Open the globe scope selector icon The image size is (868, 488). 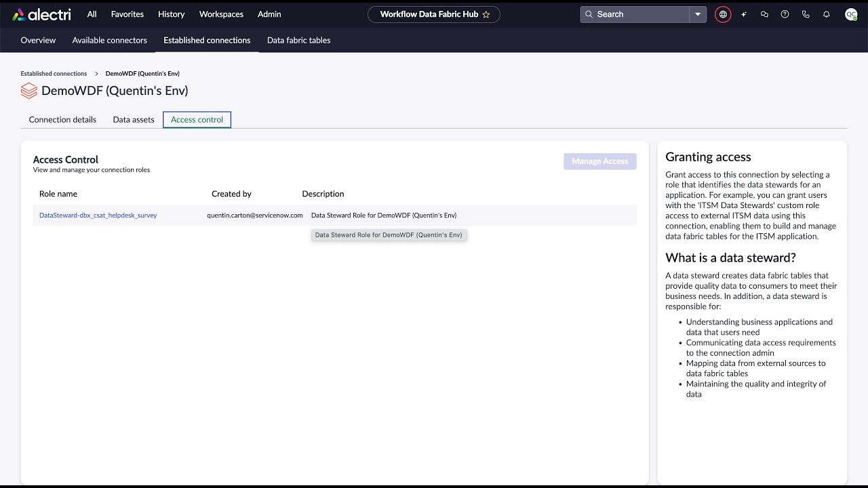point(724,14)
